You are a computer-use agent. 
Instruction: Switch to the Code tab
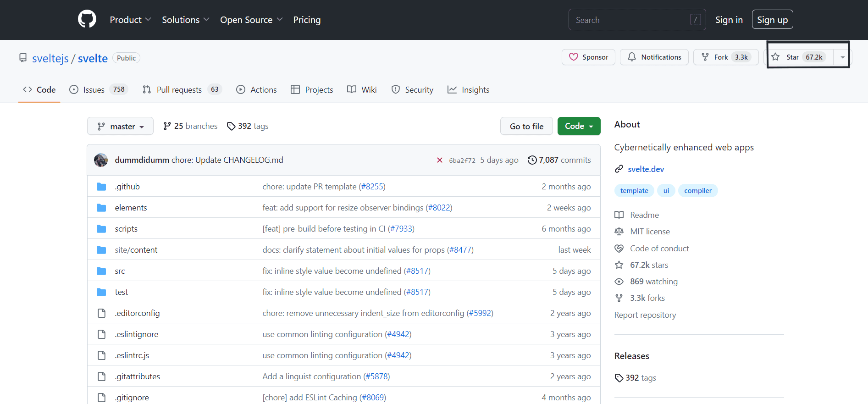[x=39, y=90]
